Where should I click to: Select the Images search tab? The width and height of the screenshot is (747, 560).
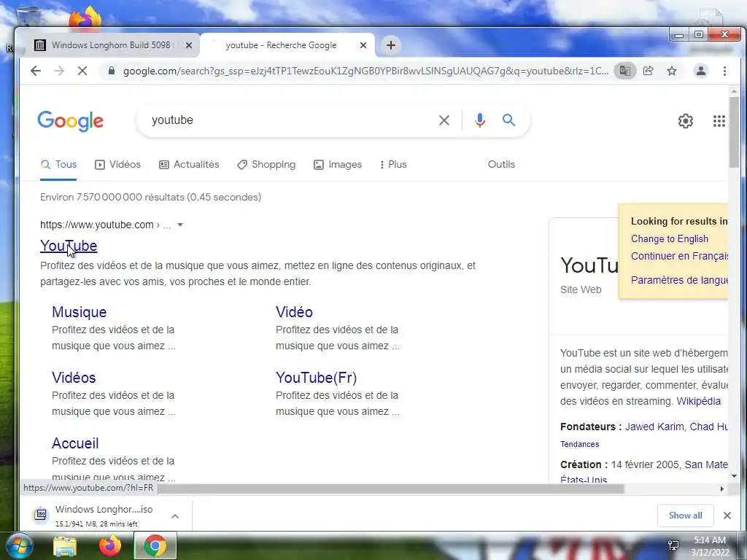tap(338, 164)
